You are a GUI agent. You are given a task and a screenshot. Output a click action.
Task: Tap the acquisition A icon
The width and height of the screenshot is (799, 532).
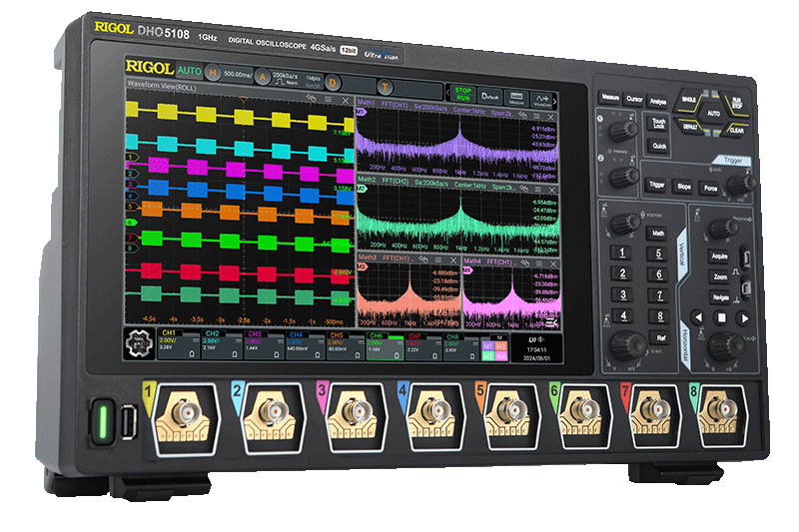pos(262,76)
